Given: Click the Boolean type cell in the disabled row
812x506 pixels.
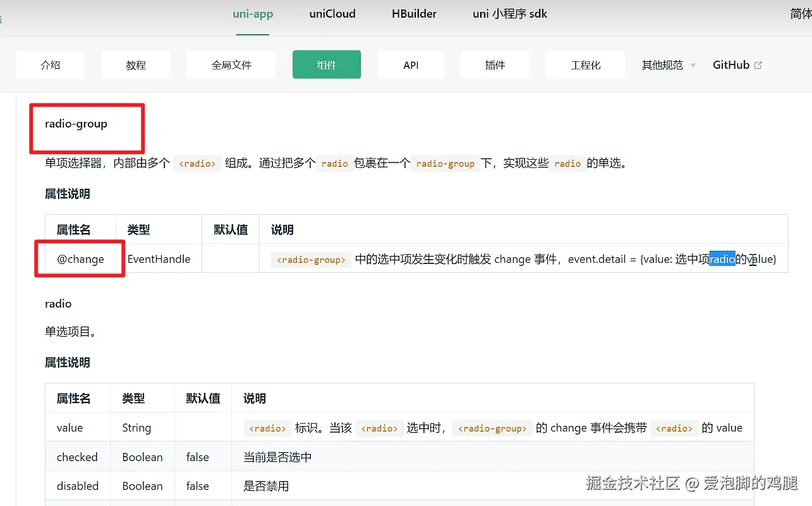Looking at the screenshot, I should tap(142, 486).
